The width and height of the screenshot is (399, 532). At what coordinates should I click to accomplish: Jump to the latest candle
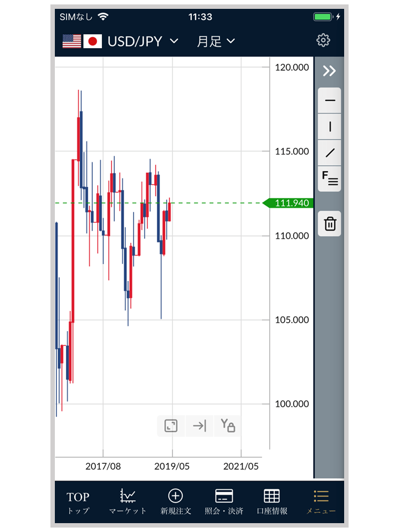pos(199,426)
